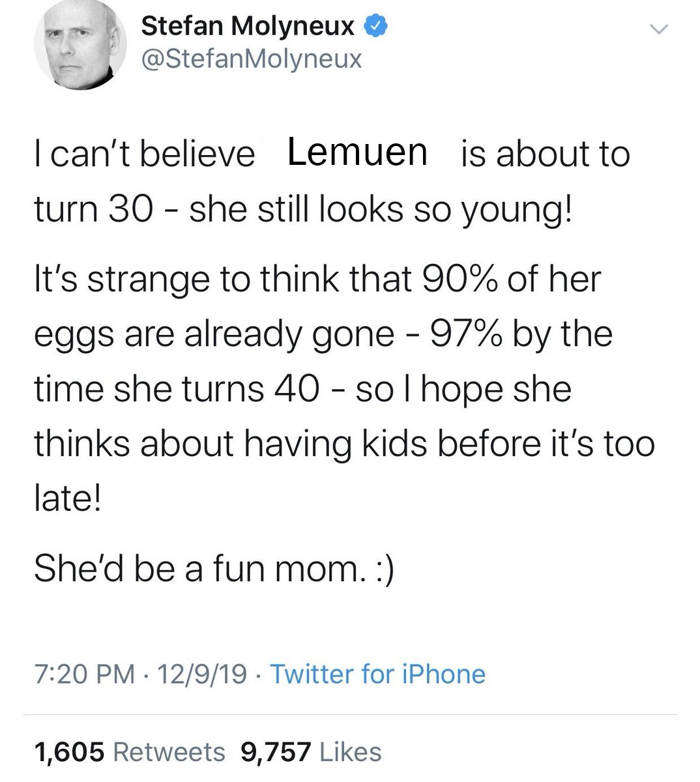Click the blue verified badge icon
Screen dimensions: 700x782
tap(378, 27)
